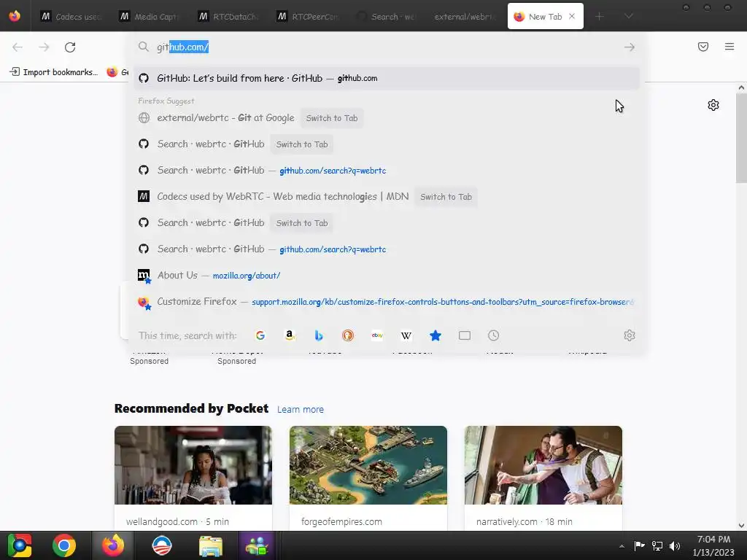The width and height of the screenshot is (747, 560).
Task: Click the network tray icon
Action: 657,545
